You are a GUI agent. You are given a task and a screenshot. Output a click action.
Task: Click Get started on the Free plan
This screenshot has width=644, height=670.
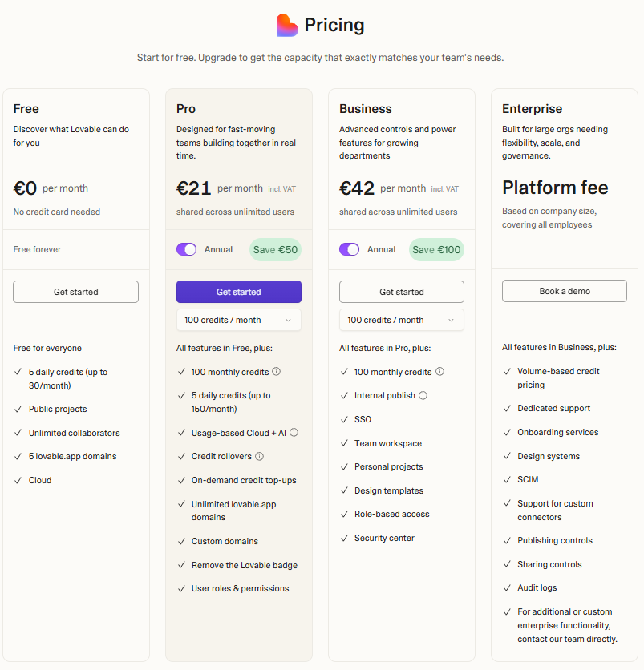(75, 292)
